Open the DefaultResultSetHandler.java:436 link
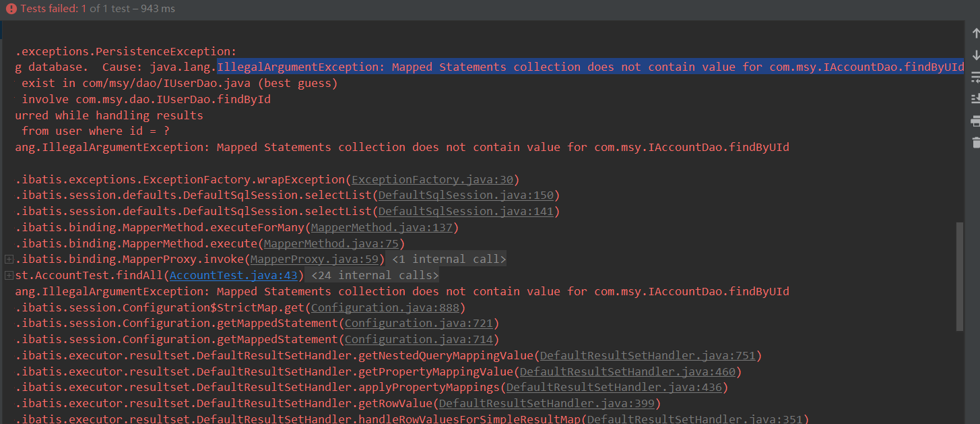Image resolution: width=980 pixels, height=424 pixels. 614,388
